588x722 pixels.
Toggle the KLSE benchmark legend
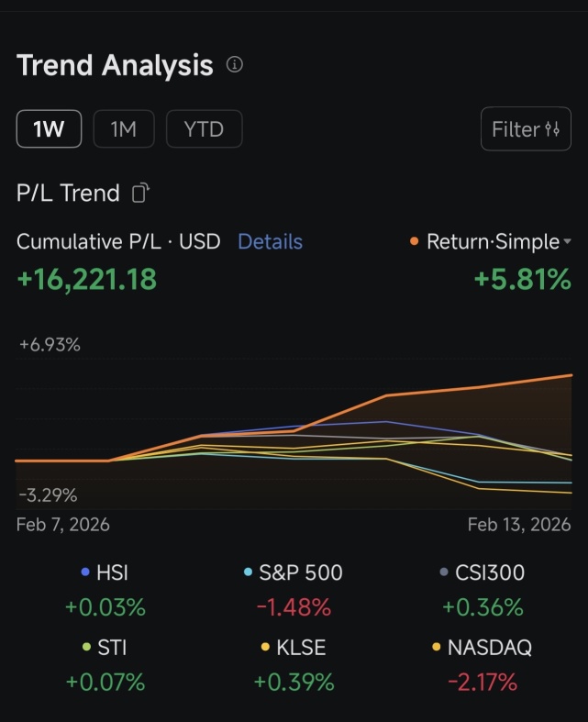tap(294, 648)
